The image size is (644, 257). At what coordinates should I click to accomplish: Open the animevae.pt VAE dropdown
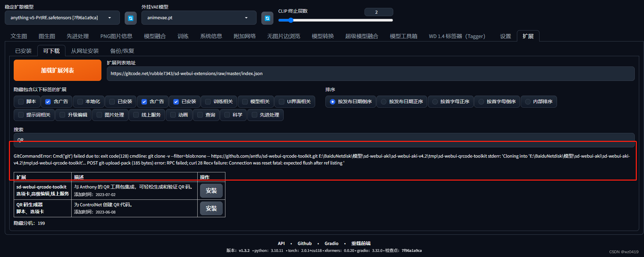tap(199, 18)
